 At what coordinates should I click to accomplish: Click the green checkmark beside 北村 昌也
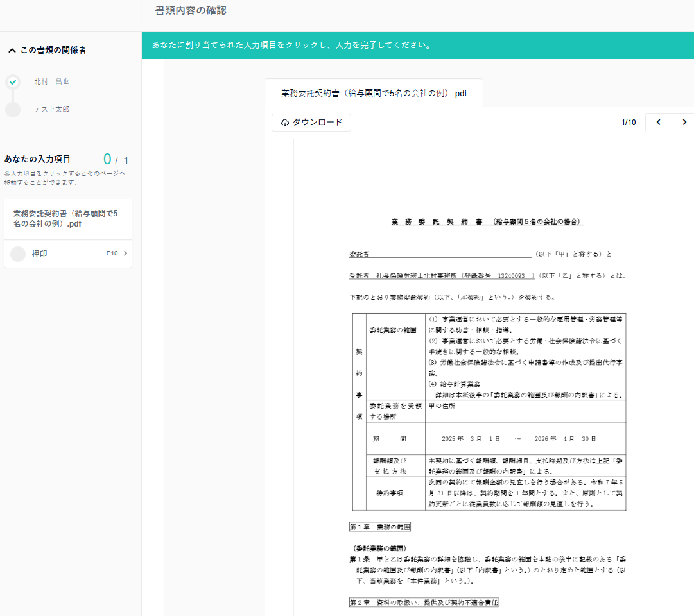(13, 82)
